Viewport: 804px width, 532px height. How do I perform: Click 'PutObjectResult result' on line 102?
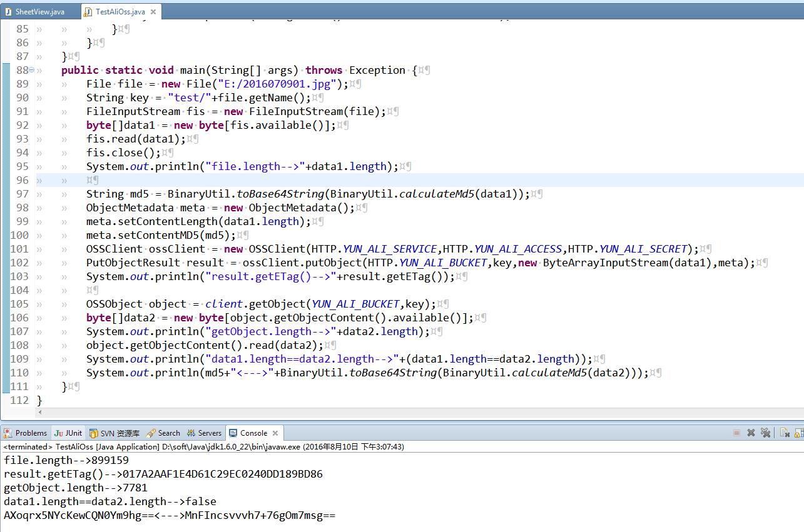pyautogui.click(x=155, y=263)
